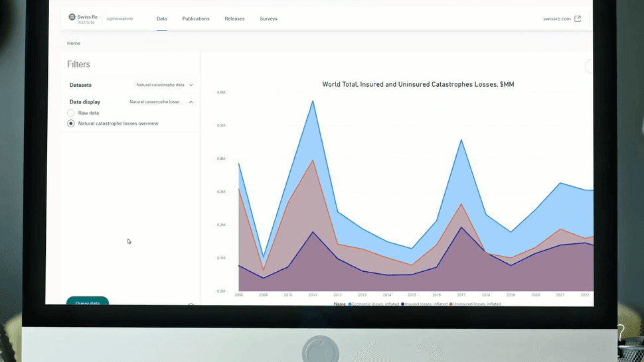Click the chart title text

point(418,85)
